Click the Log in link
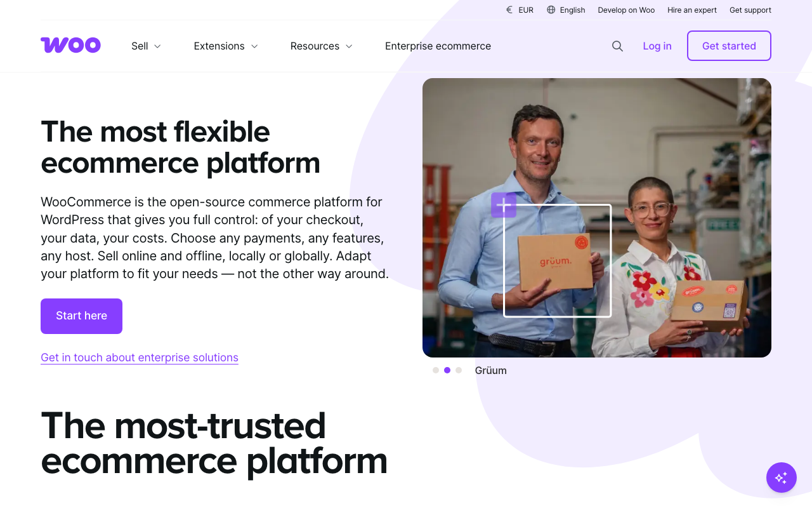 point(657,46)
